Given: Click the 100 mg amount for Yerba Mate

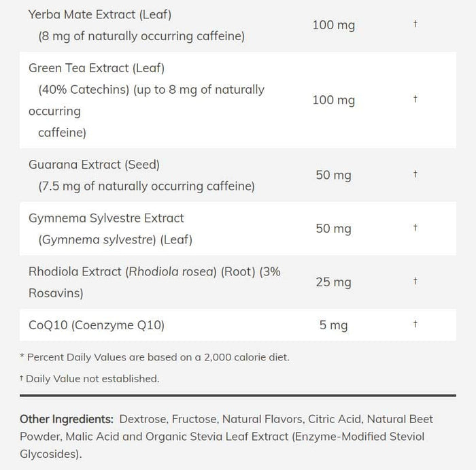Looking at the screenshot, I should click(x=333, y=25).
